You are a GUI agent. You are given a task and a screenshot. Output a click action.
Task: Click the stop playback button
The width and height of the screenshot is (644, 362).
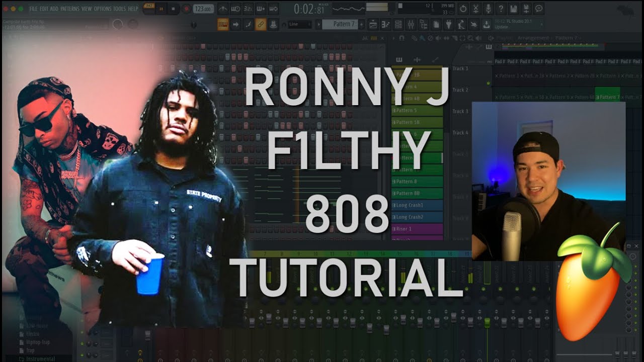pyautogui.click(x=173, y=9)
